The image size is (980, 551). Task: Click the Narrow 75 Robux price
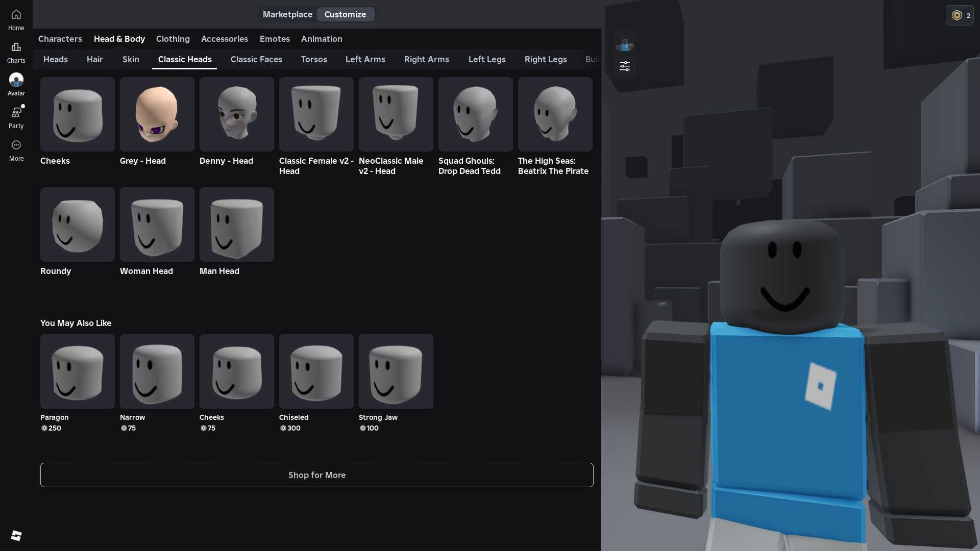click(x=128, y=428)
